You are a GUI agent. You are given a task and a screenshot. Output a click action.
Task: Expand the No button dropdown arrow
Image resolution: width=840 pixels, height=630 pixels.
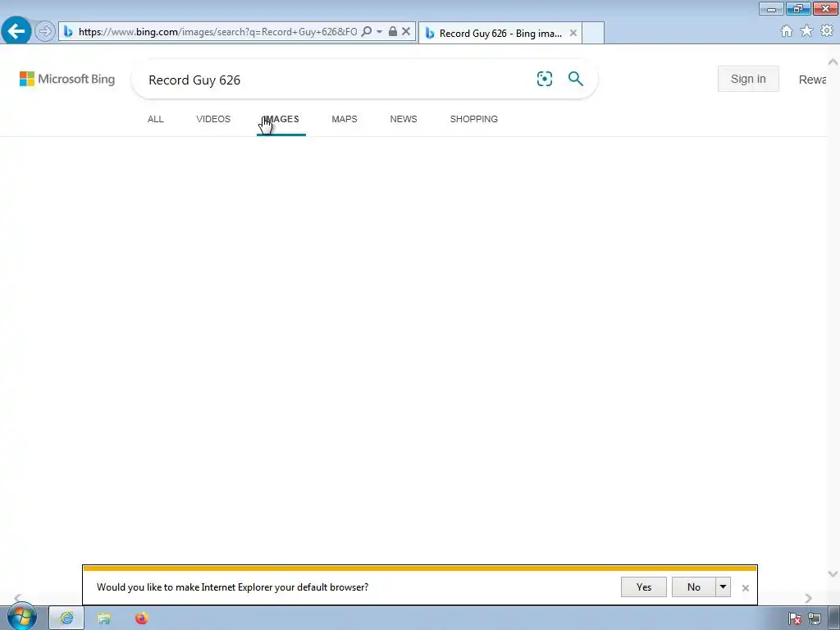click(724, 587)
